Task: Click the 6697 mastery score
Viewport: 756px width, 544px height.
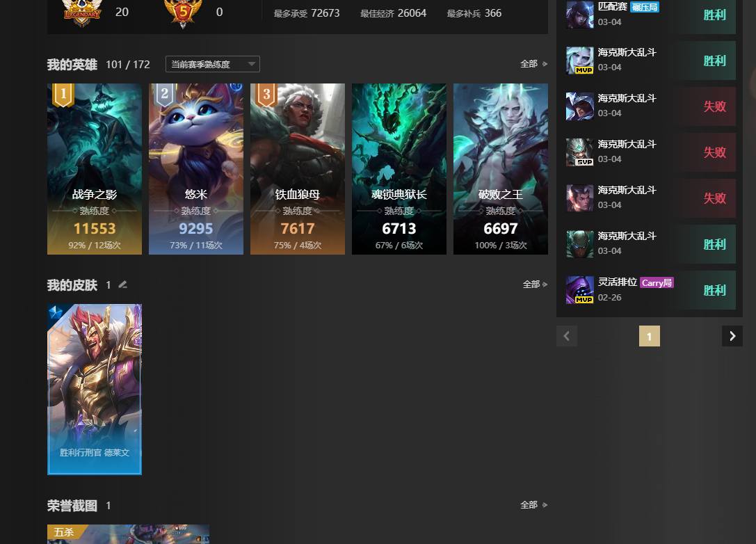Action: coord(501,229)
